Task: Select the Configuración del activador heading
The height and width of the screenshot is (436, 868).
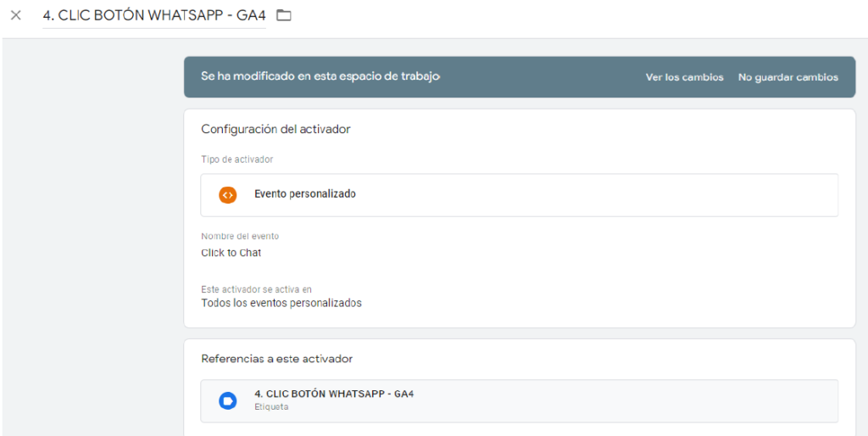Action: point(275,129)
